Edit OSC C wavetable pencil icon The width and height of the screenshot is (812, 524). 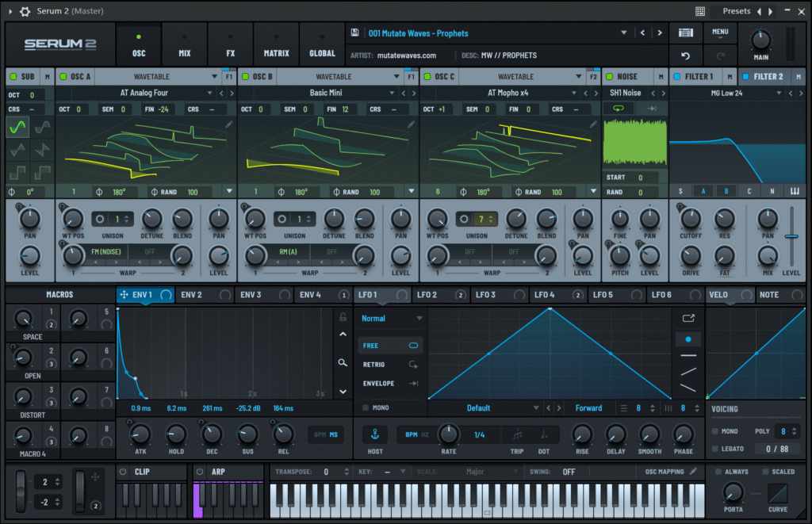(593, 124)
